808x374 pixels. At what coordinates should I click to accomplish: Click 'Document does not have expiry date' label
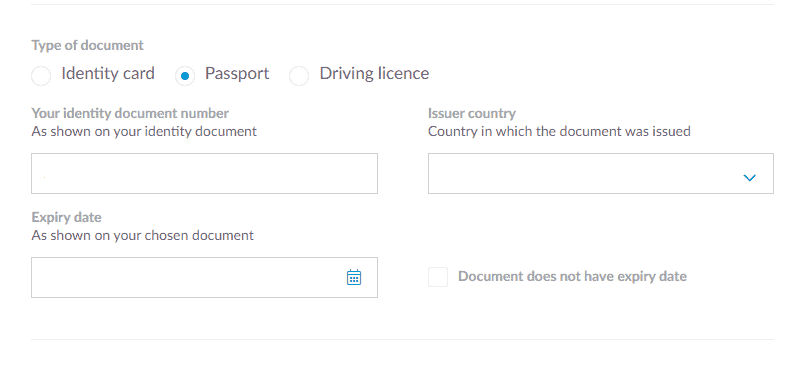[573, 277]
